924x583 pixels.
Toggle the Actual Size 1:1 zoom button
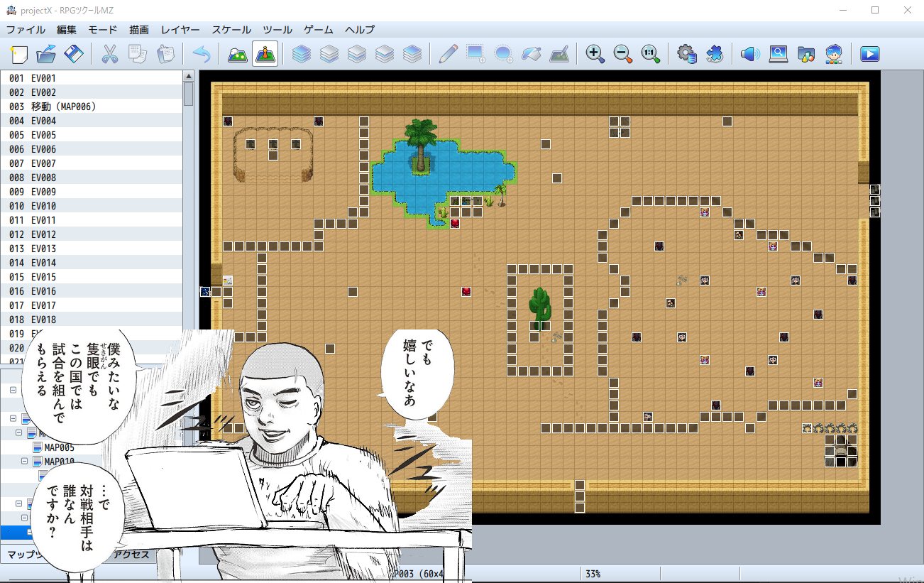click(651, 54)
